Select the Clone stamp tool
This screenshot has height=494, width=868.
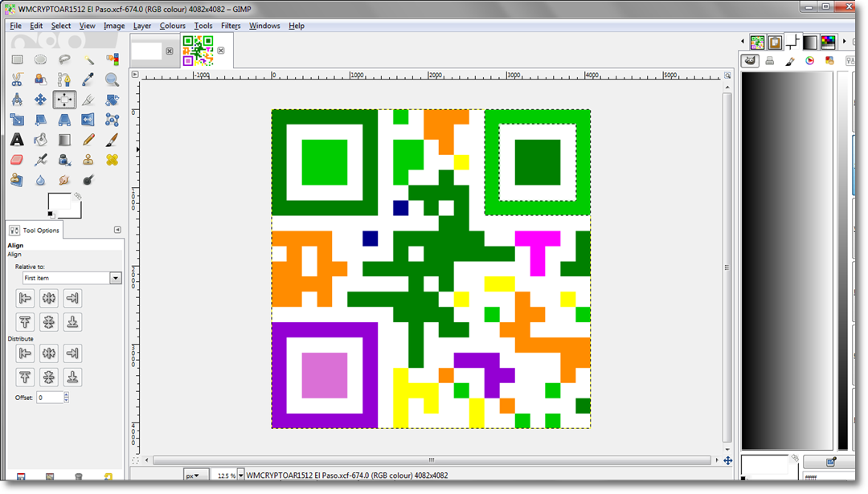click(x=88, y=160)
